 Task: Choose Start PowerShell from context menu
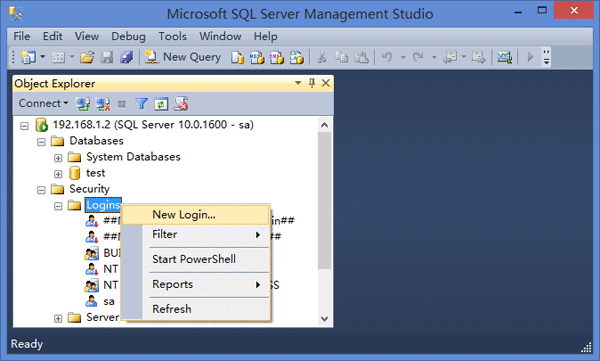point(196,259)
